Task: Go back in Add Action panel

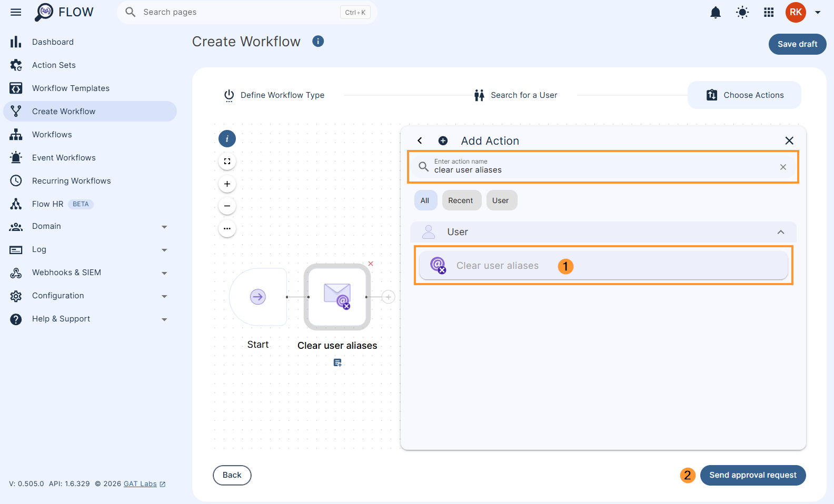Action: tap(420, 140)
